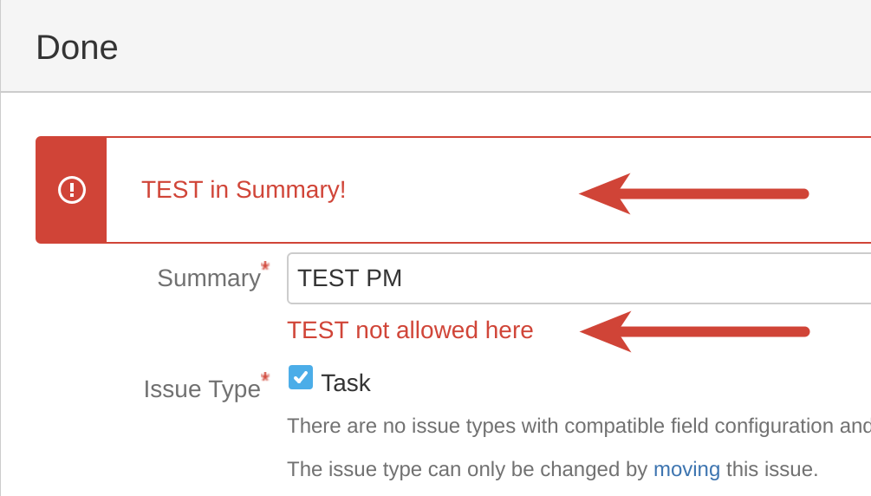The width and height of the screenshot is (871, 496).
Task: Click the 'TEST in Summary!' error message
Action: point(244,190)
